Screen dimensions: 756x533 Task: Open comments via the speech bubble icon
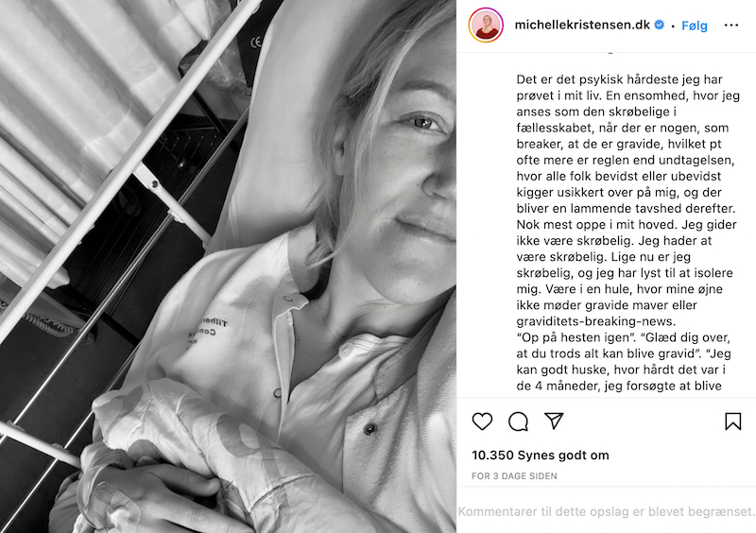click(x=518, y=421)
